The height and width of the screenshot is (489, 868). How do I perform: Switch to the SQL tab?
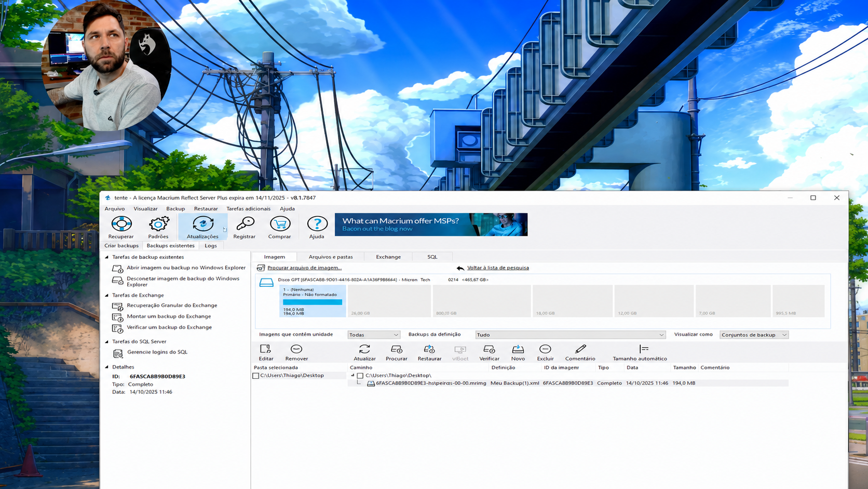[x=432, y=257]
